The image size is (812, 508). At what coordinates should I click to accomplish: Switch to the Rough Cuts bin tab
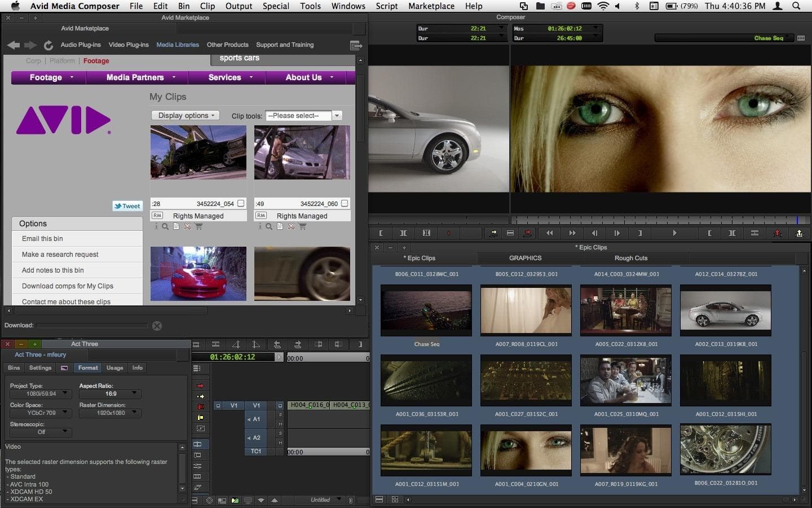[630, 258]
